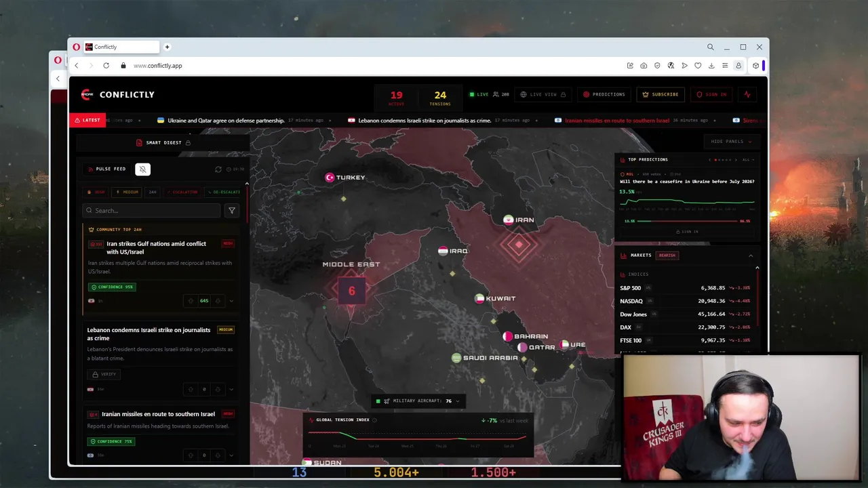Upvote the Iranian missiles en route story
The width and height of the screenshot is (868, 488).
click(x=191, y=455)
